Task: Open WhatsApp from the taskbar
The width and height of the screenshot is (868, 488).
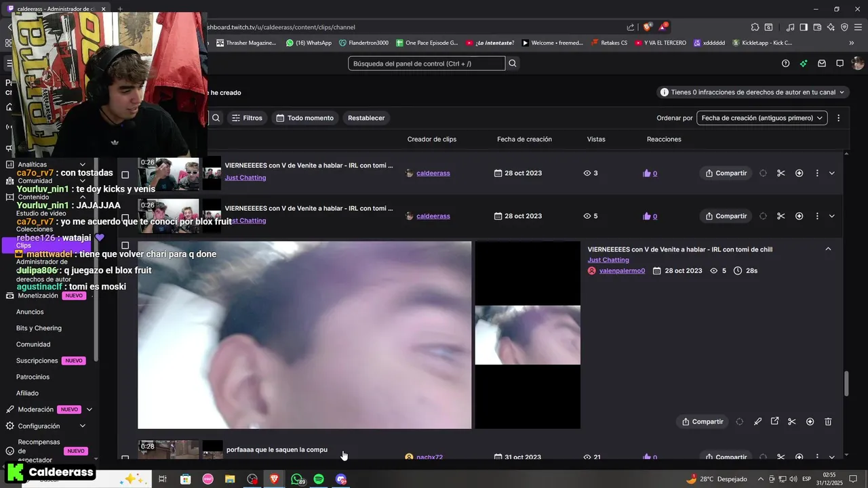Action: tap(297, 479)
